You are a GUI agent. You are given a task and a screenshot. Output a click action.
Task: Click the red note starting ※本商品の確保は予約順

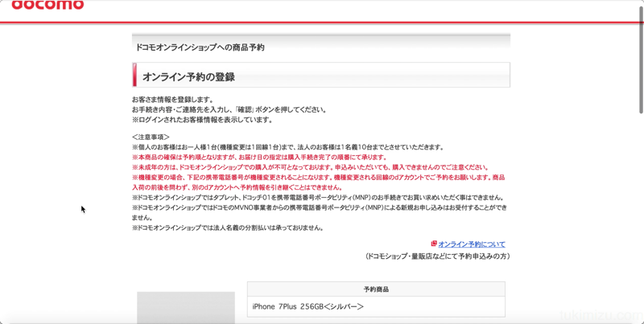pyautogui.click(x=259, y=157)
